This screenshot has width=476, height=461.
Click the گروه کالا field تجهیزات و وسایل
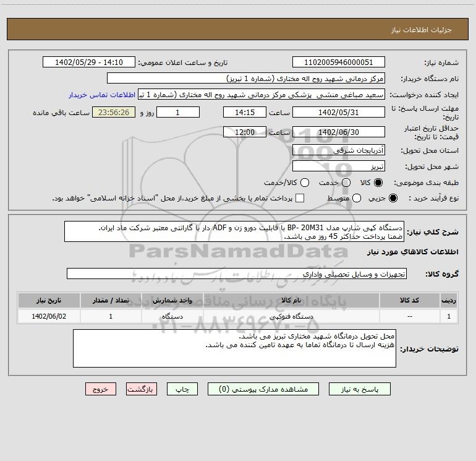click(237, 274)
